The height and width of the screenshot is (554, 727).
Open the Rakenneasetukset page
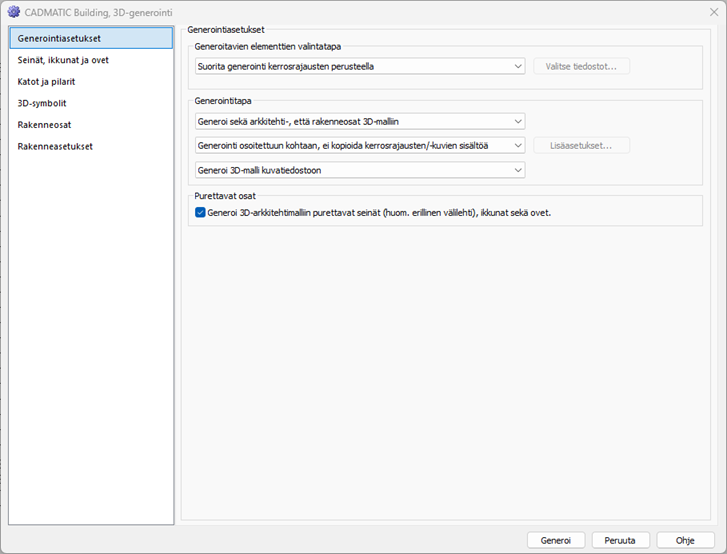click(x=55, y=146)
